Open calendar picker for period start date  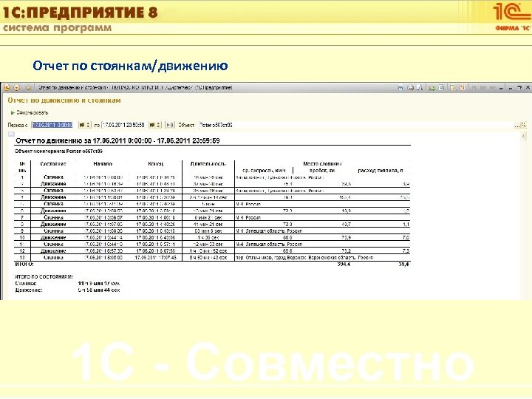point(81,125)
